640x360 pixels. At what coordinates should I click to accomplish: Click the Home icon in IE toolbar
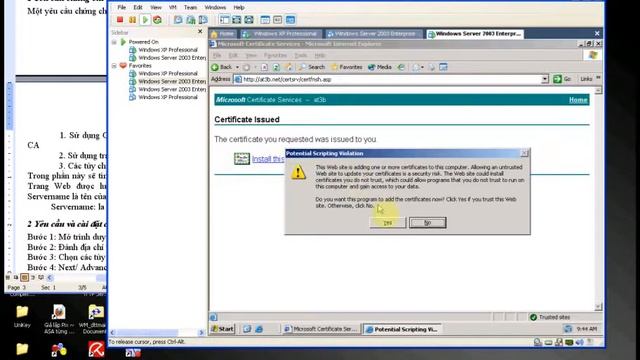289,67
